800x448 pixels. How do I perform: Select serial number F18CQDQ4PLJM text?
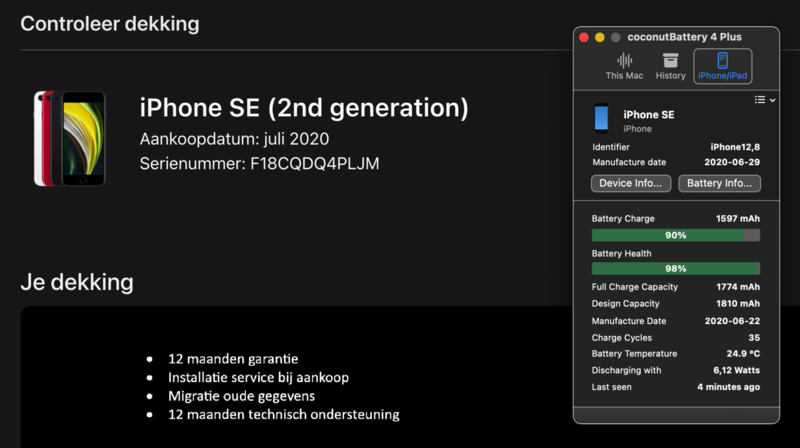coord(314,164)
